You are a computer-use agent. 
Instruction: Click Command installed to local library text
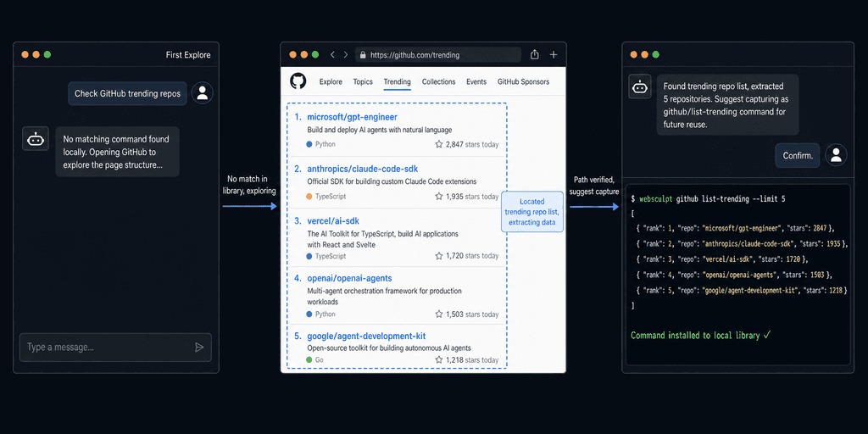tap(700, 335)
